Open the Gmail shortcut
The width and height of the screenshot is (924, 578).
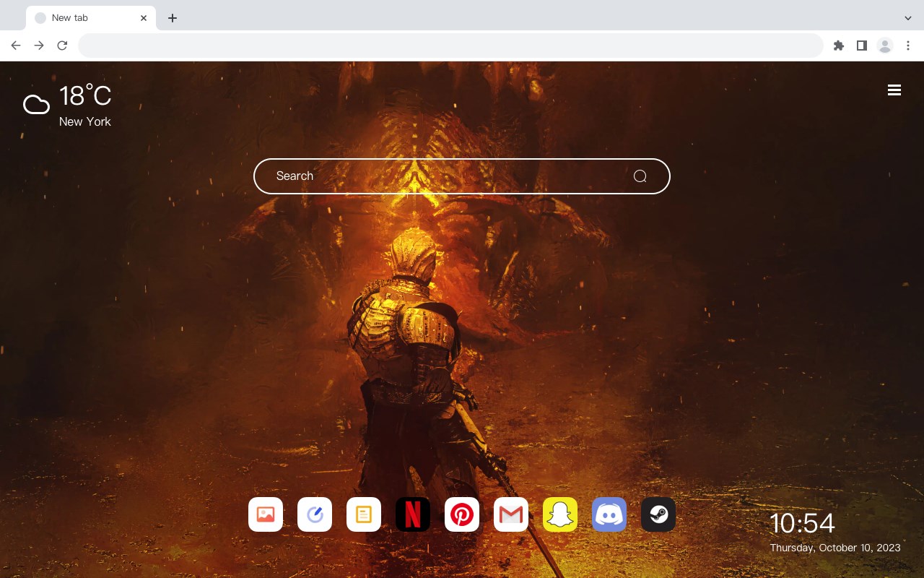tap(511, 514)
